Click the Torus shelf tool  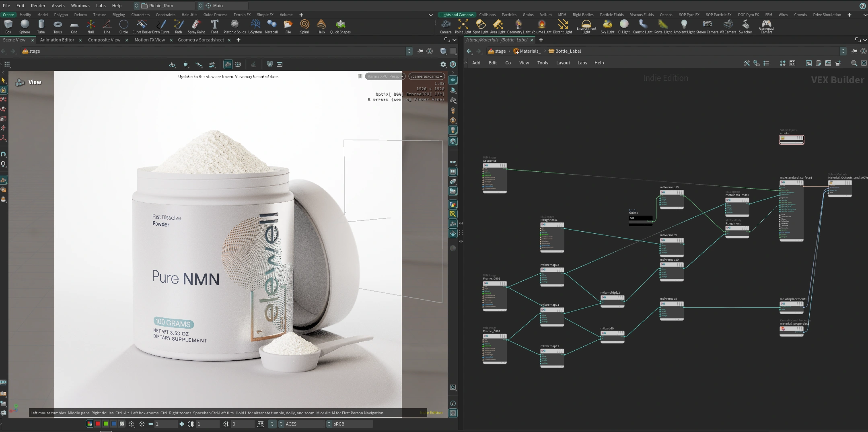[58, 27]
